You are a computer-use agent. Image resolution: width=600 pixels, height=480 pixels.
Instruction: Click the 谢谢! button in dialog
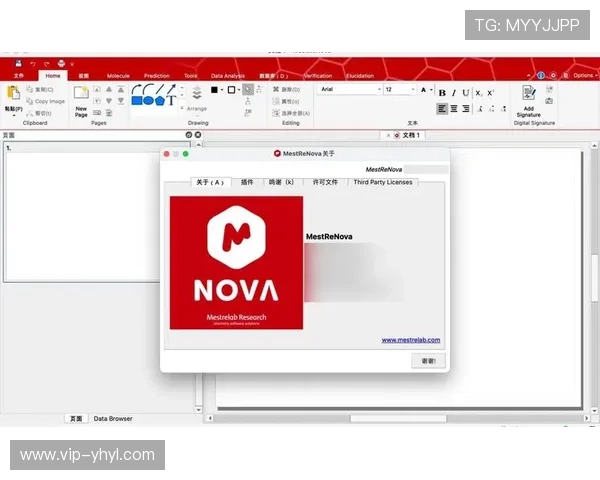pyautogui.click(x=428, y=360)
